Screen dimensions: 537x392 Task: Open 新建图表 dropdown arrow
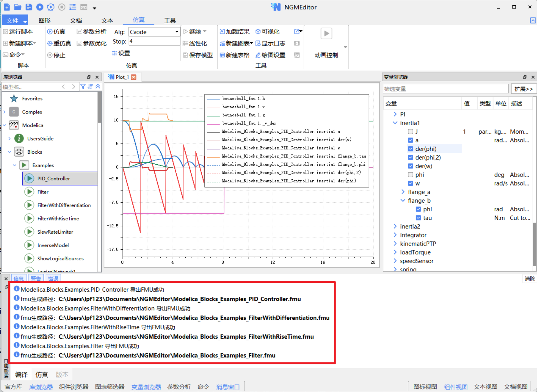(x=252, y=43)
